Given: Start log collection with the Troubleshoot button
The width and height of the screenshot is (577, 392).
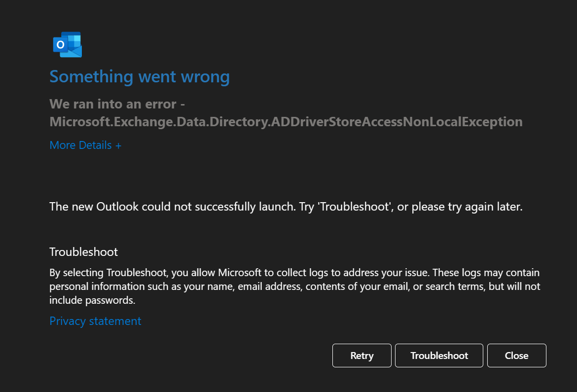Looking at the screenshot, I should (439, 356).
